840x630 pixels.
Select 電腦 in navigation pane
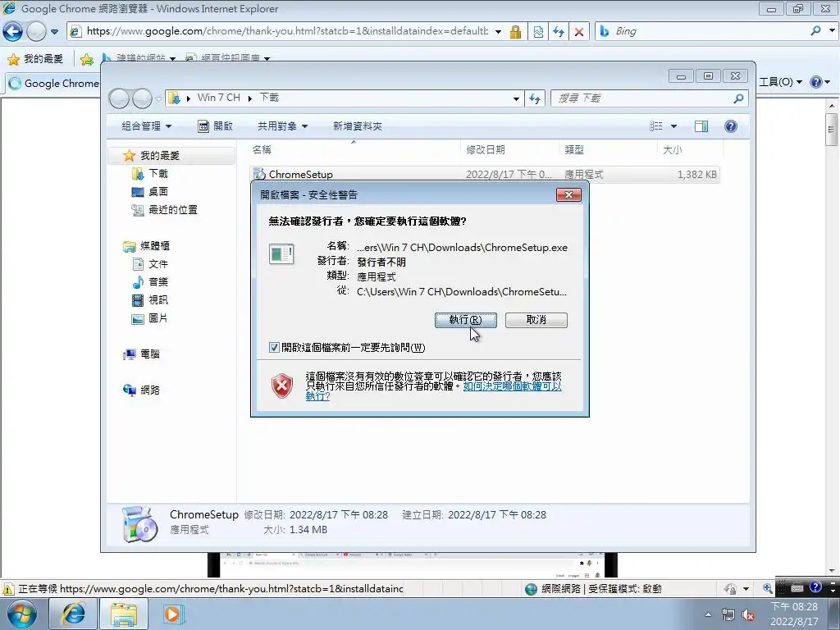[150, 354]
